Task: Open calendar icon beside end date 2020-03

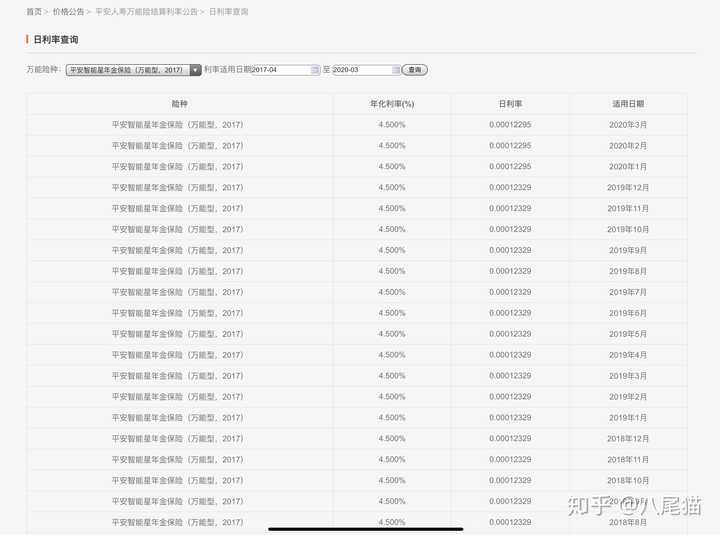Action: [x=396, y=70]
